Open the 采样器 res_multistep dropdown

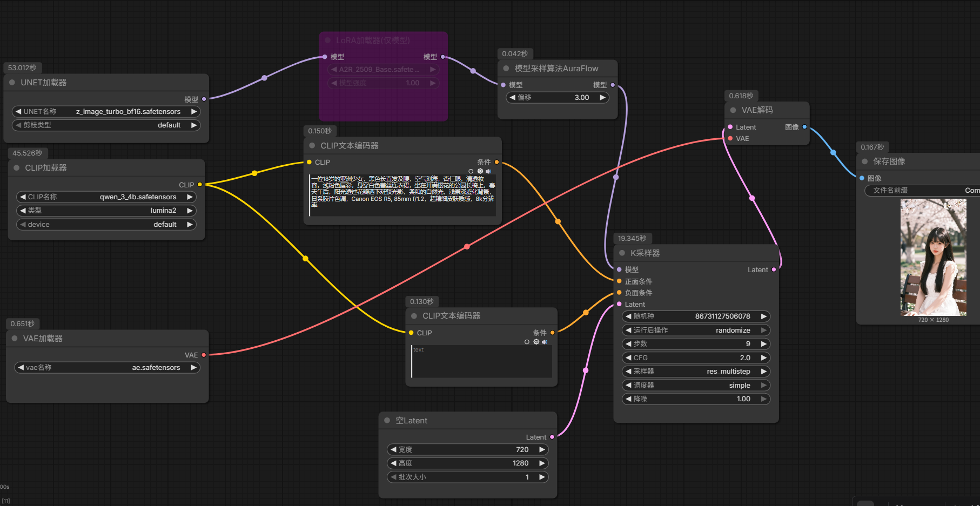[x=696, y=372]
